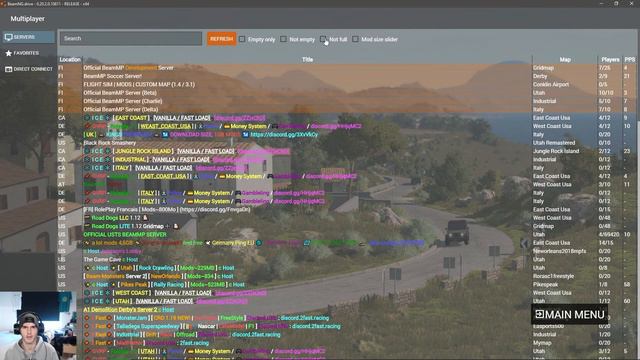Viewport: 640px width, 360px height.
Task: Sort by the Location column header
Action: 70,60
